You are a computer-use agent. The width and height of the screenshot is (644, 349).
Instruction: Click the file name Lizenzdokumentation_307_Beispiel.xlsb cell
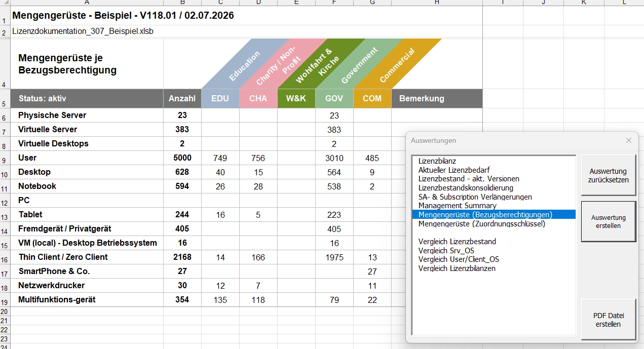[x=83, y=31]
